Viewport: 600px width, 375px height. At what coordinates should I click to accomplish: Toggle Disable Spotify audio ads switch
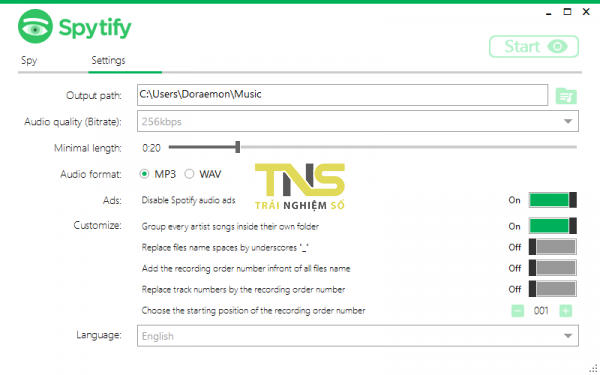point(553,200)
